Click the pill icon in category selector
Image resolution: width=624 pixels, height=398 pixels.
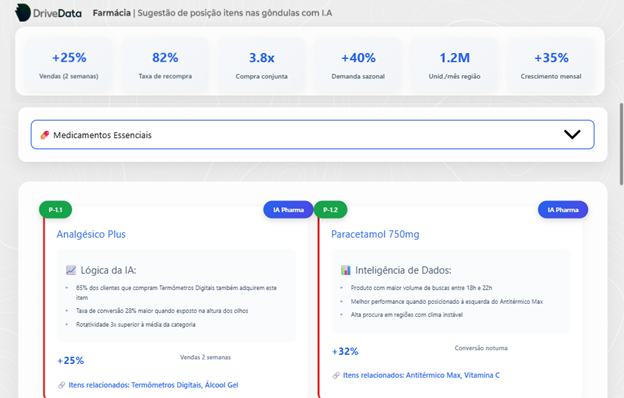pyautogui.click(x=45, y=135)
